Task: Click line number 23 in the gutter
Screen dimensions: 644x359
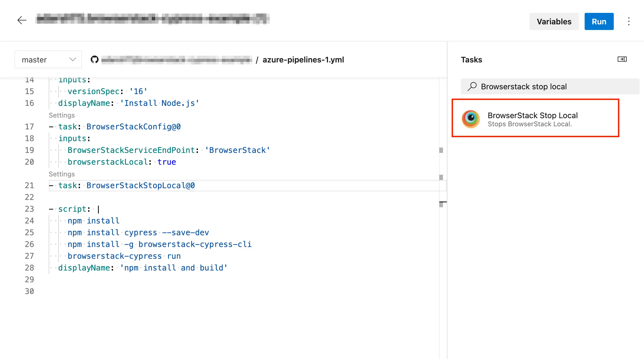Action: [29, 209]
